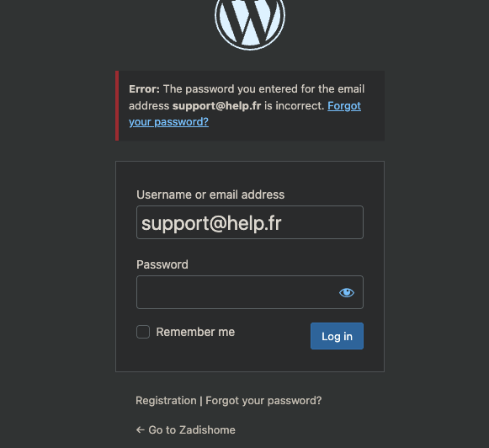The width and height of the screenshot is (489, 448).
Task: Focus the empty Password field
Action: coord(237,292)
